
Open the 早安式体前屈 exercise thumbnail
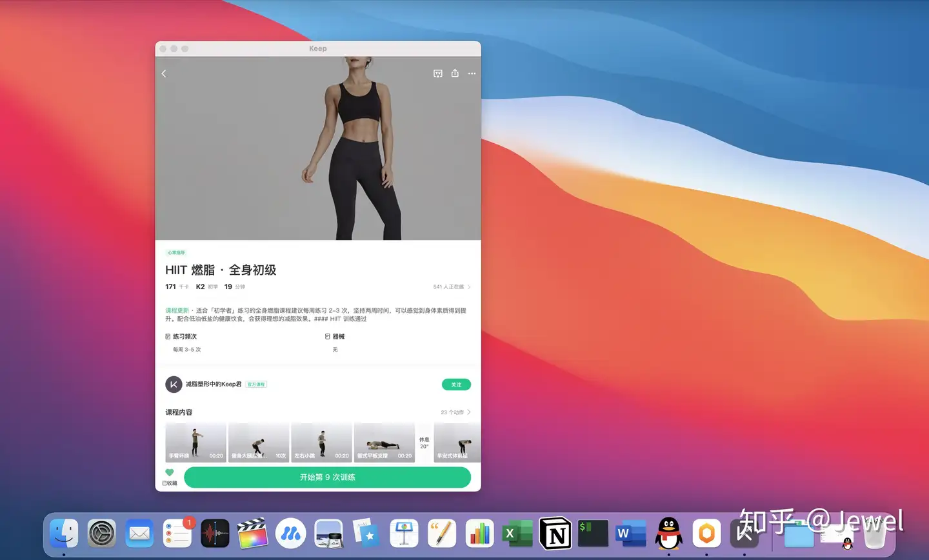pyautogui.click(x=457, y=442)
